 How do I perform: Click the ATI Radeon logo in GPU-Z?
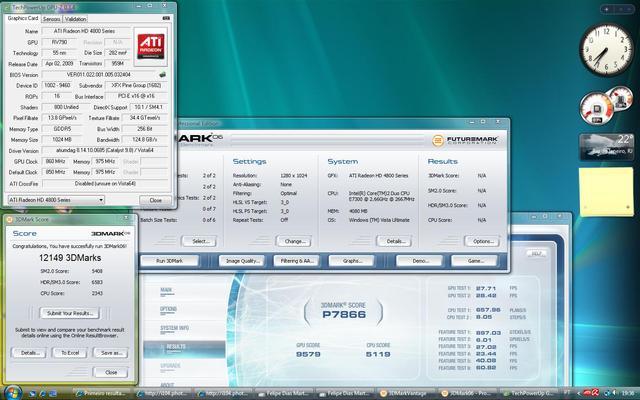(151, 47)
